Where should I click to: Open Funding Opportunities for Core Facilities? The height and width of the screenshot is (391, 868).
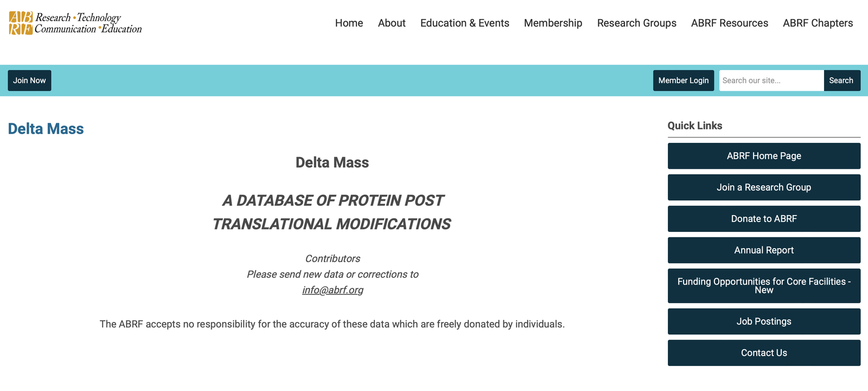pos(764,286)
